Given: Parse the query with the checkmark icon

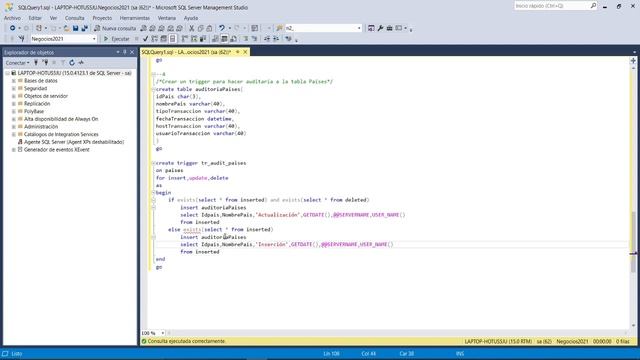Looking at the screenshot, I should coord(145,39).
